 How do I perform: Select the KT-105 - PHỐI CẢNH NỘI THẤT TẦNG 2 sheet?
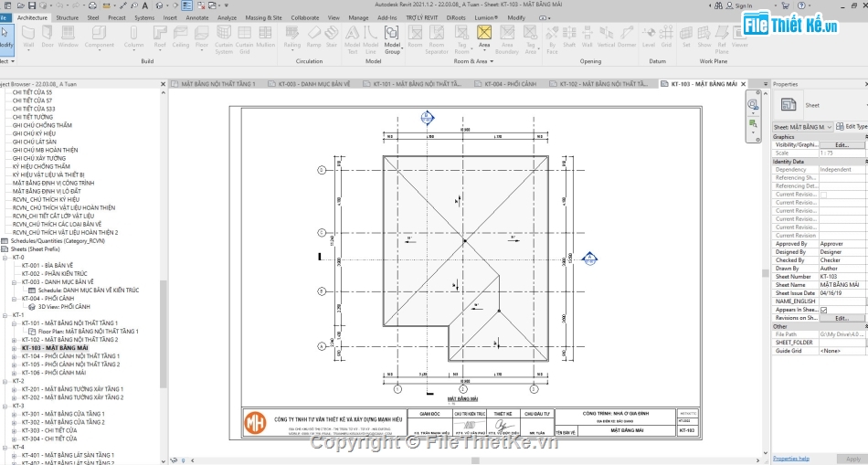coord(71,365)
